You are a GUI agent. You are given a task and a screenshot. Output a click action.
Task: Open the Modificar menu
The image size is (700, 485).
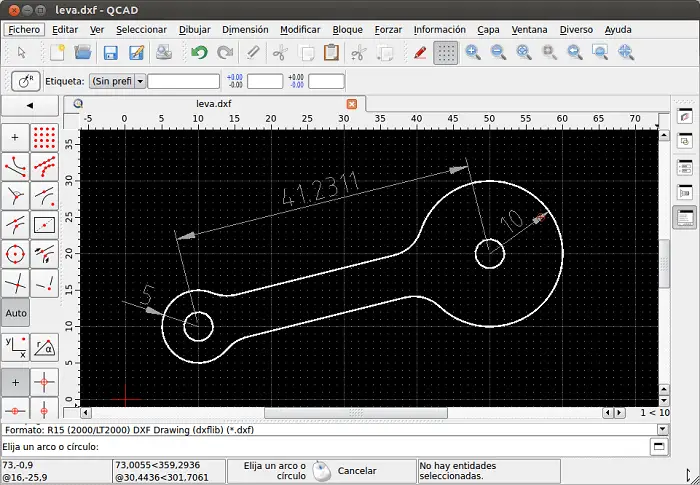[x=300, y=30]
